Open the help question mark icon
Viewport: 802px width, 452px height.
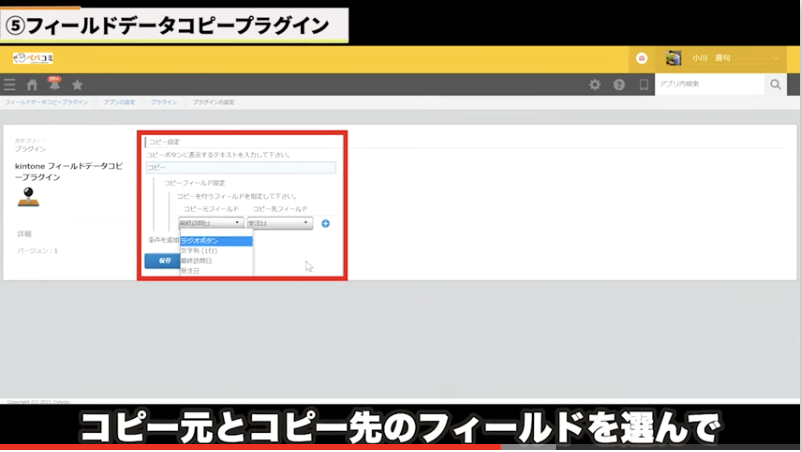click(x=619, y=85)
